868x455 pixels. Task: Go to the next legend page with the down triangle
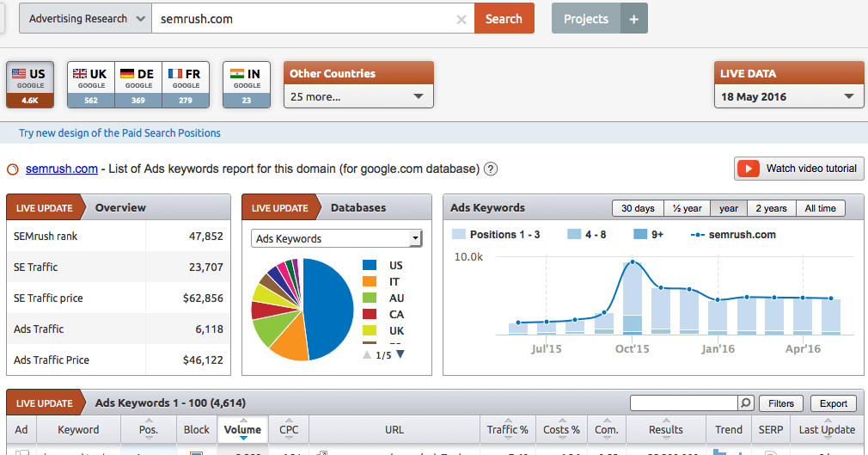pos(400,354)
